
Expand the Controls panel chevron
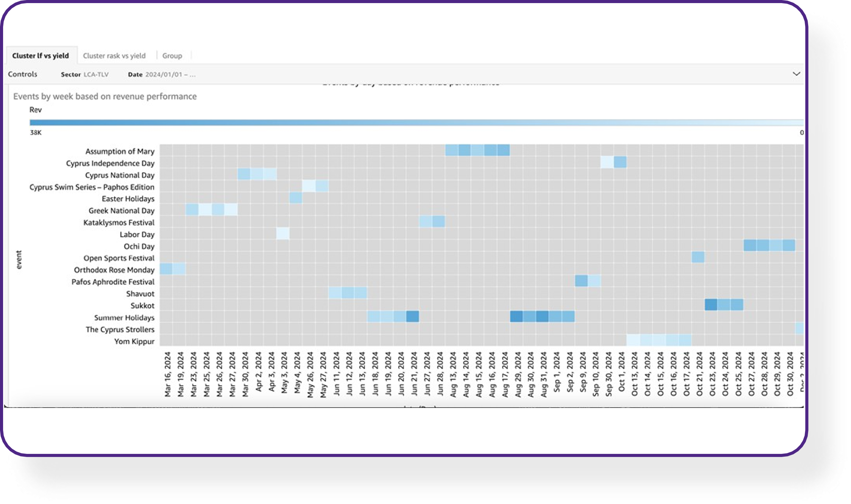point(796,74)
